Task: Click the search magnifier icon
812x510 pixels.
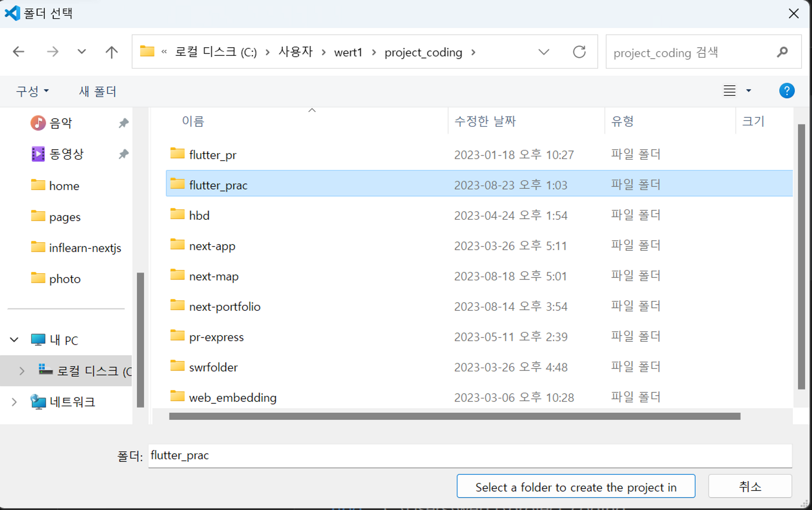Action: point(782,52)
